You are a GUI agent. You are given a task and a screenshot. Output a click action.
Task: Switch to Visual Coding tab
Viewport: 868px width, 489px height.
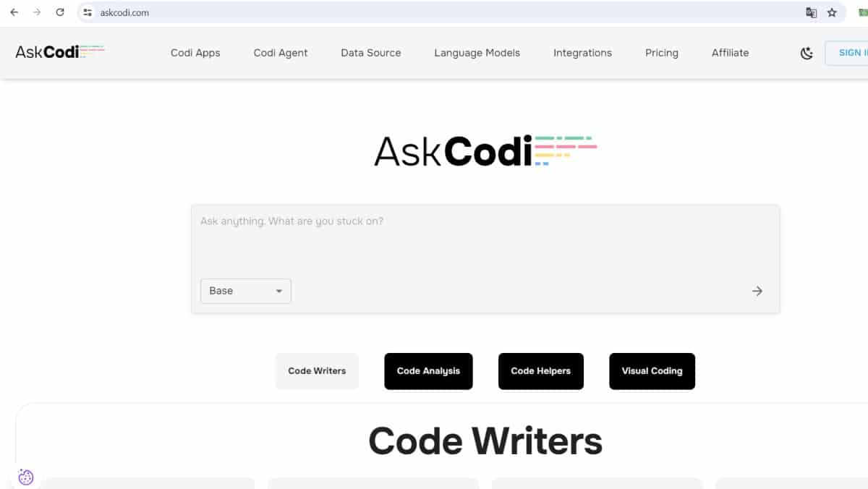[x=652, y=371]
